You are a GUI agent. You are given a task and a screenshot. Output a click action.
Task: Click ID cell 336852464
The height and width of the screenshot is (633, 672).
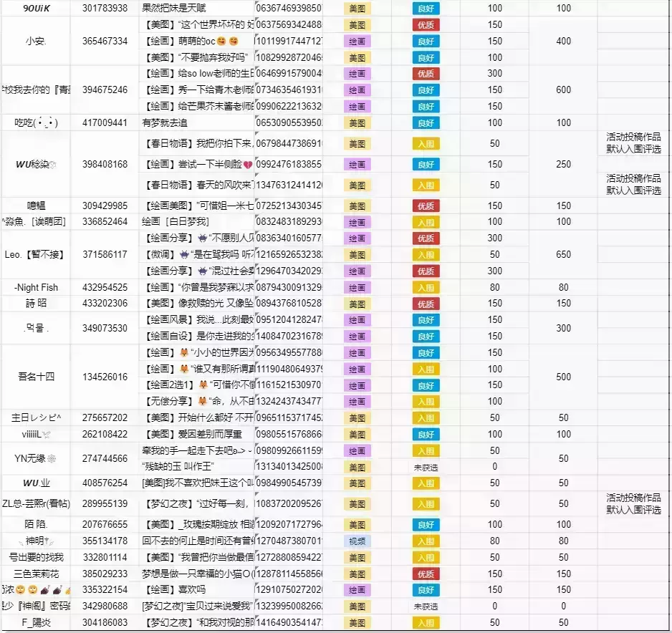tap(105, 222)
